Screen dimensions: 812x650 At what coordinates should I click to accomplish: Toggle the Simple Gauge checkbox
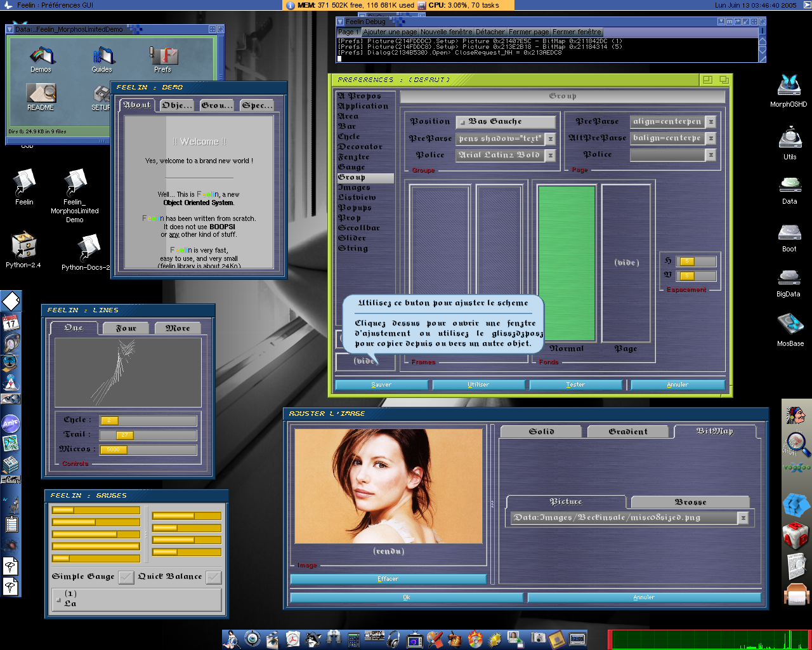tap(126, 577)
